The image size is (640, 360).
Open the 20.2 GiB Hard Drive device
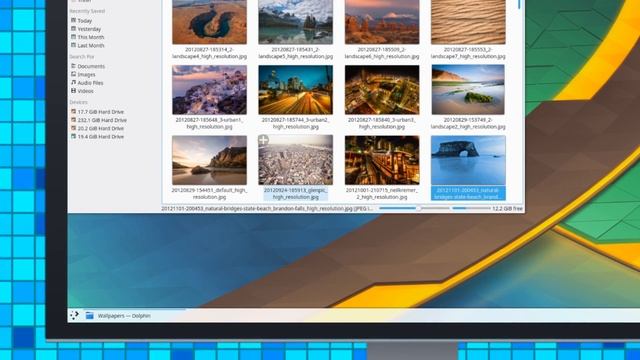click(98, 128)
